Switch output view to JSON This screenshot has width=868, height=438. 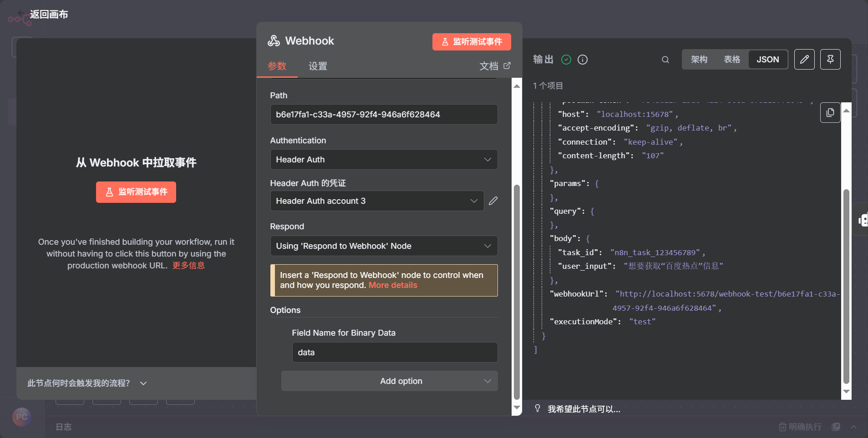coord(768,60)
